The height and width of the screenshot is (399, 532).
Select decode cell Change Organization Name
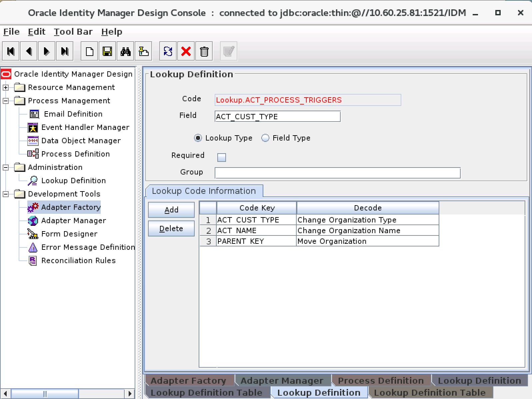point(368,230)
